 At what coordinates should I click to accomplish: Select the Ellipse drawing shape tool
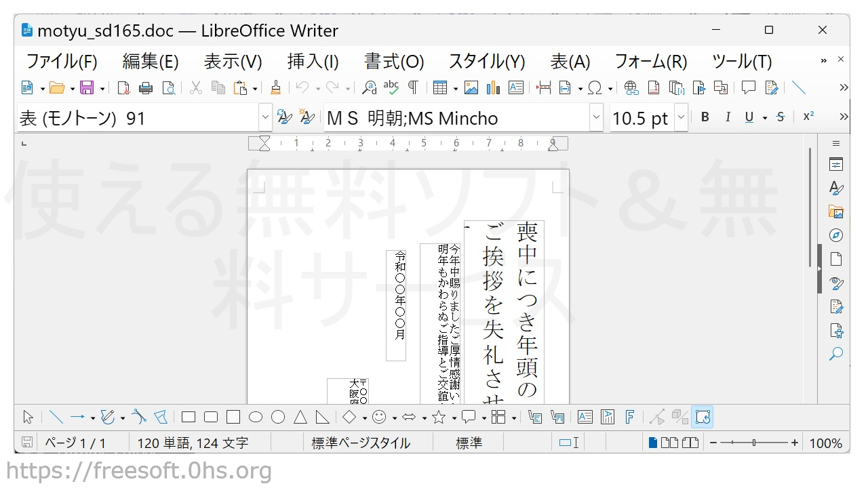pos(256,417)
